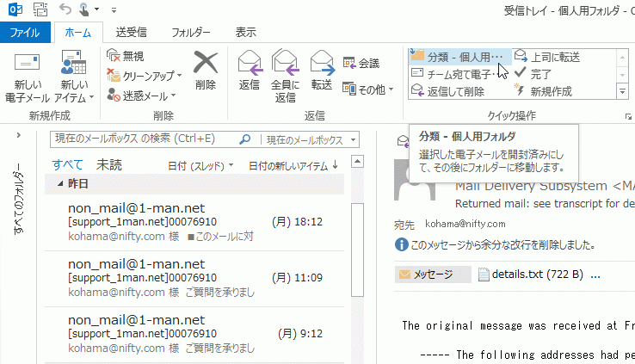Click the attachment overflow ellipsis
This screenshot has width=635, height=364.
(595, 275)
